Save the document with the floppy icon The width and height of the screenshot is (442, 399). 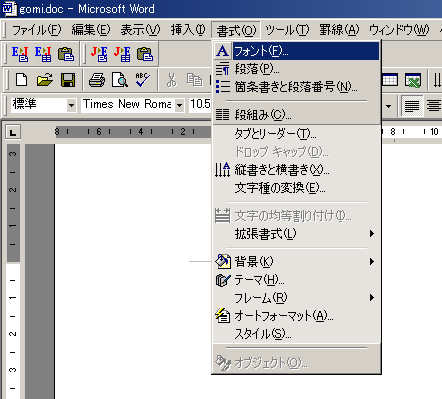(x=68, y=80)
